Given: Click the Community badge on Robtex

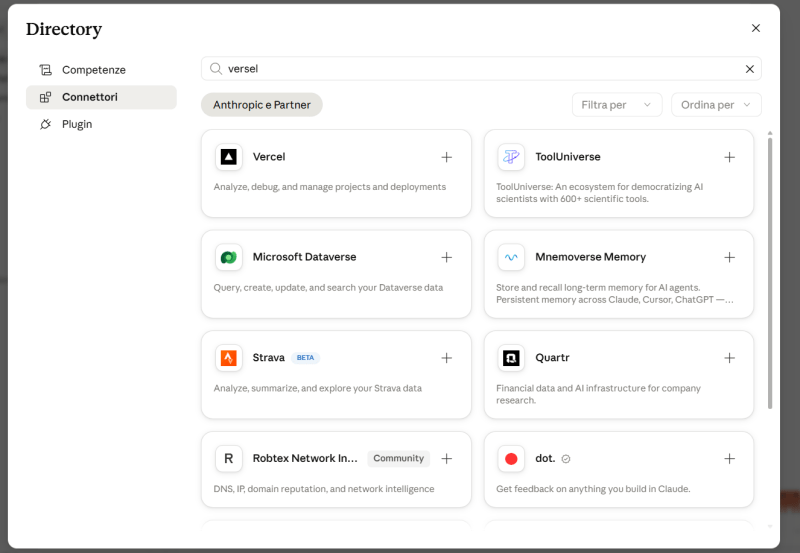Looking at the screenshot, I should pos(398,458).
